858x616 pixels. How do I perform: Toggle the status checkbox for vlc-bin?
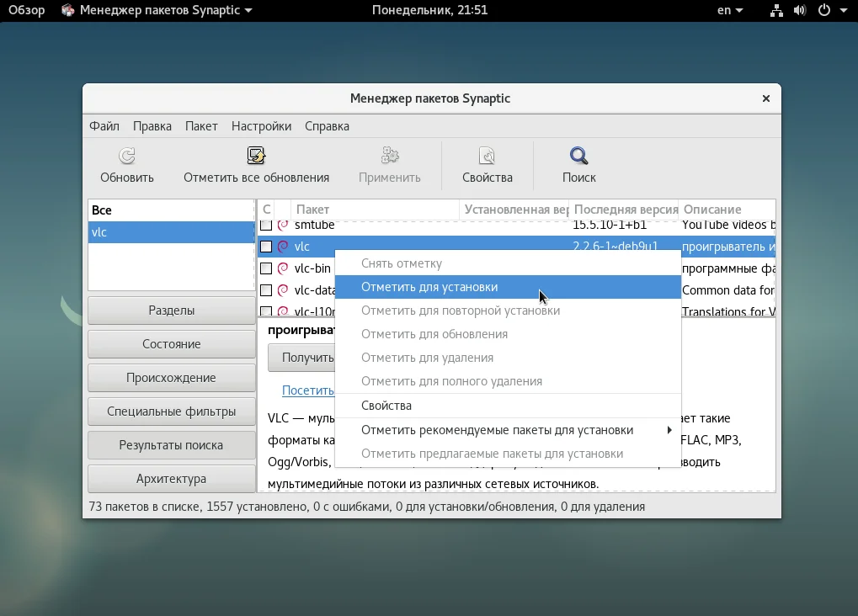(x=266, y=268)
